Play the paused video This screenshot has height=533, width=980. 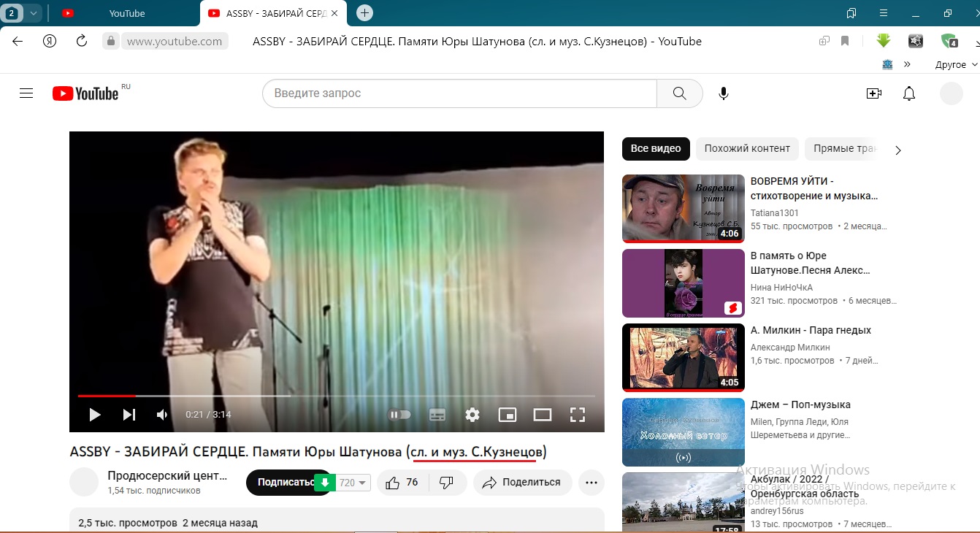tap(94, 415)
